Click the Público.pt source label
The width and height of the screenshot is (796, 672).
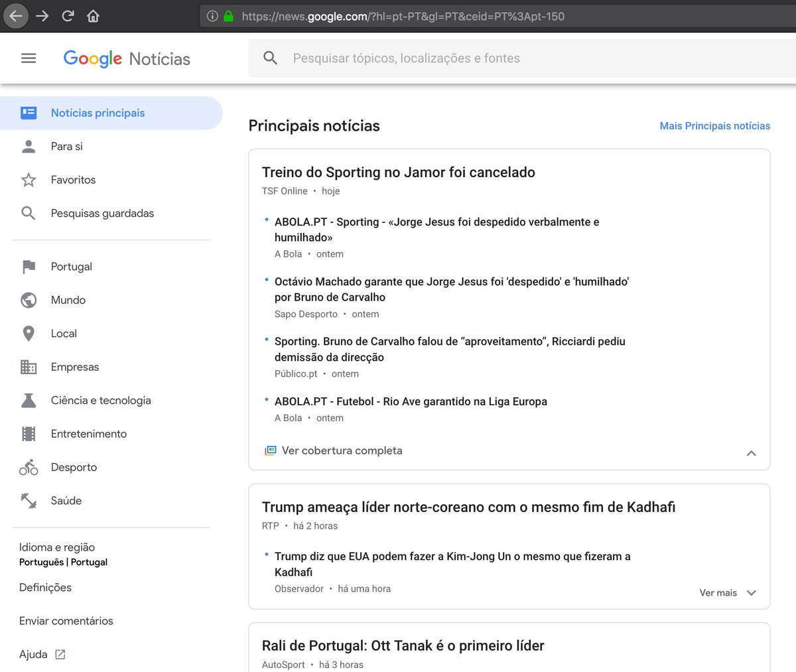(x=296, y=374)
